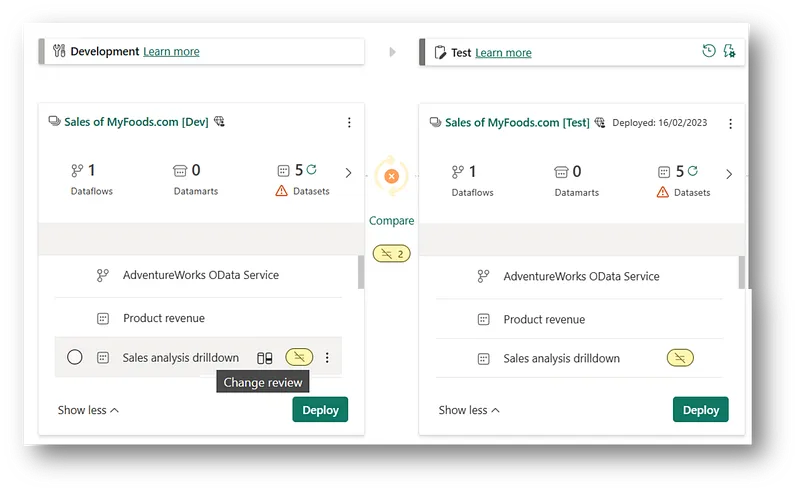
Task: Click the refresh icon next to the Test datasets count
Action: (x=692, y=170)
